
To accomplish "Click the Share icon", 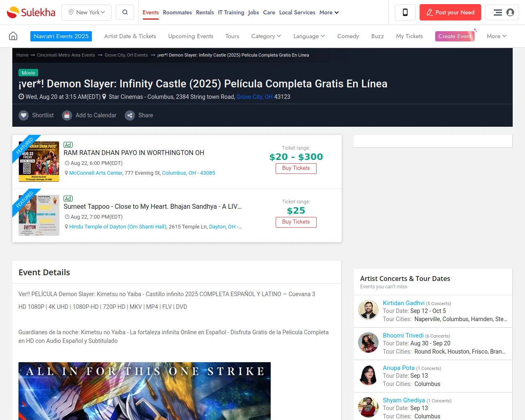I will click(130, 115).
